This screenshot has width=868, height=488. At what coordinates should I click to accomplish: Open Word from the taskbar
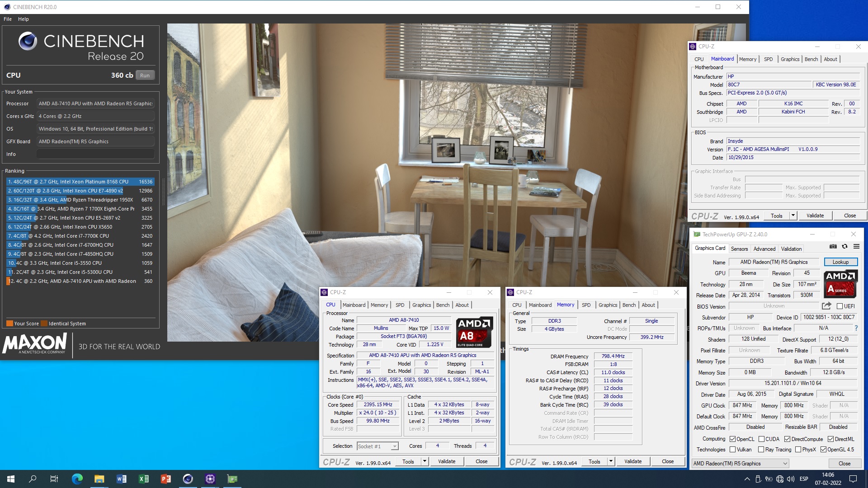[x=121, y=479]
